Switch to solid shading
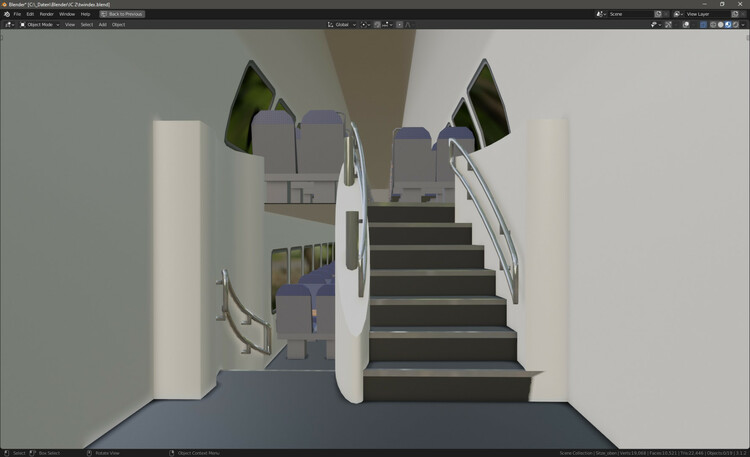The image size is (750, 457). point(720,25)
